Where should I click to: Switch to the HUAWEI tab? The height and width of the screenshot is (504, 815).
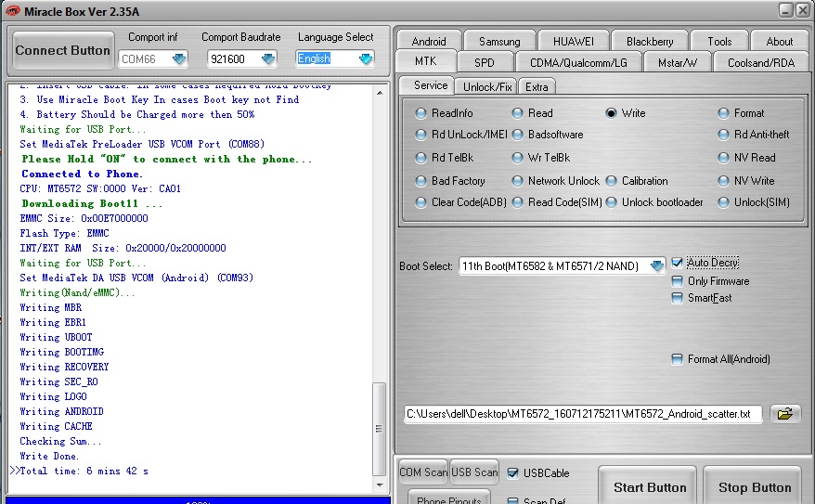click(574, 41)
